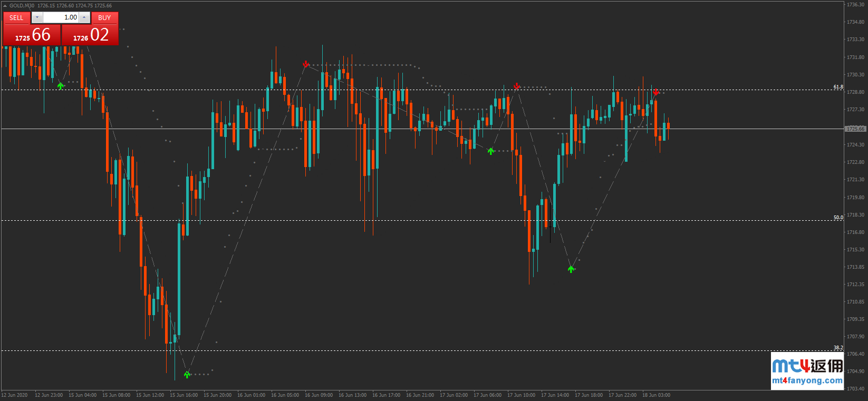This screenshot has height=401, width=868.
Task: Select the green up arrow at chart's lowest point
Action: tap(187, 374)
